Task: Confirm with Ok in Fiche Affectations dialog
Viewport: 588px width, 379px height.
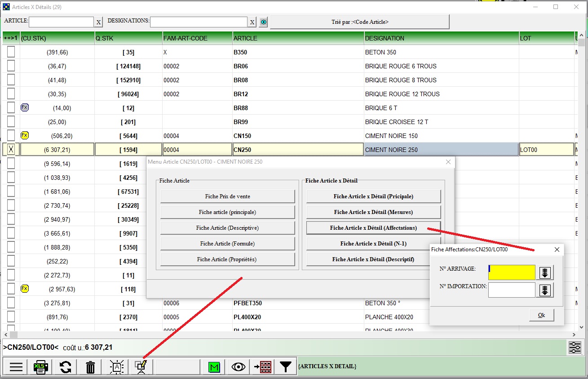Action: click(541, 315)
